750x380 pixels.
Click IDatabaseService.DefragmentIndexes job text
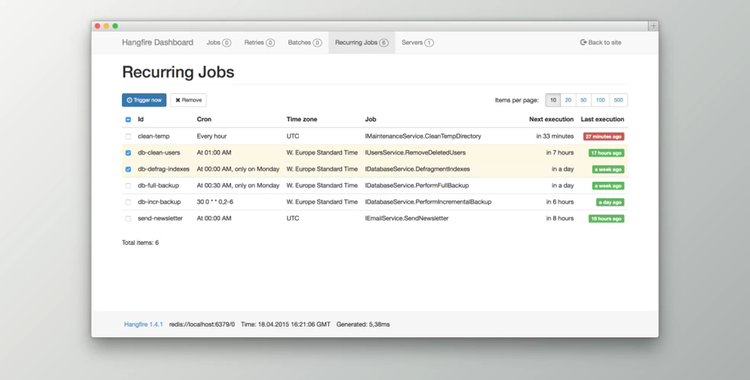coord(417,169)
